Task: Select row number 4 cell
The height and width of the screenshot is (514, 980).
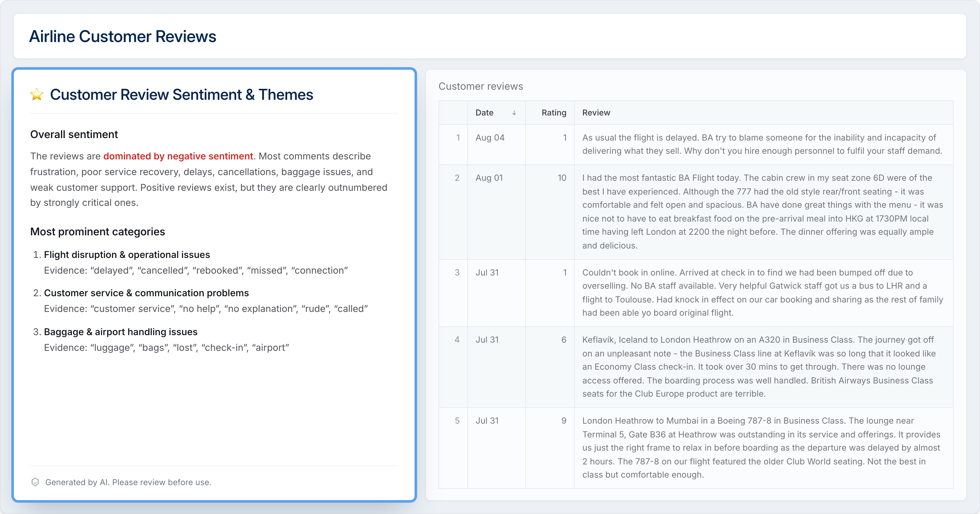Action: 453,367
